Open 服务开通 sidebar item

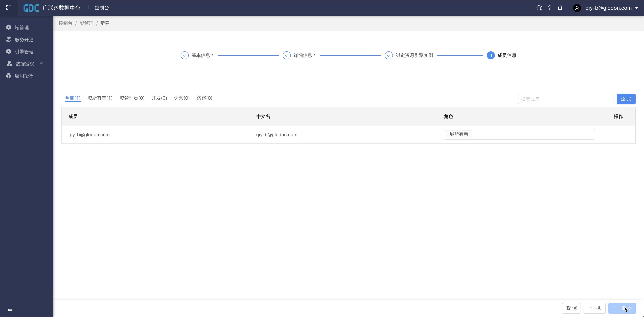coord(24,39)
